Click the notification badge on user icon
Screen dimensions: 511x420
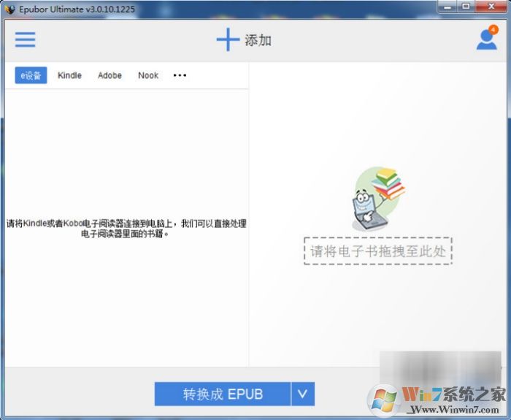point(493,30)
